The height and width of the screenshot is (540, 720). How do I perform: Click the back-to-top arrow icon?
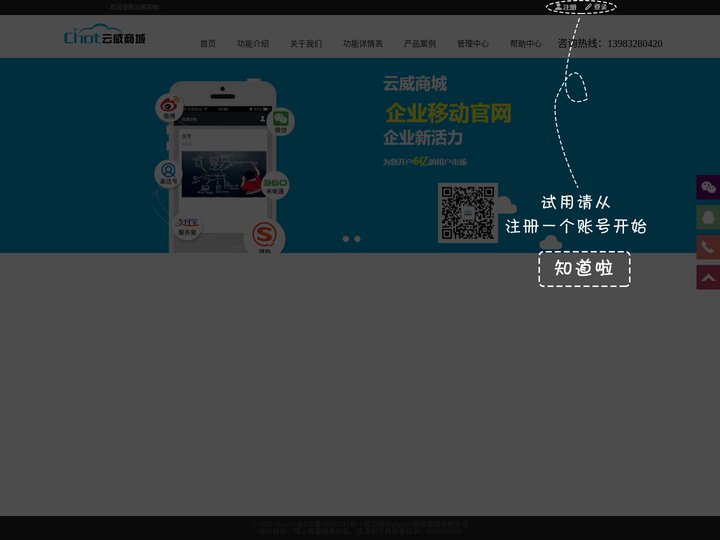[708, 277]
